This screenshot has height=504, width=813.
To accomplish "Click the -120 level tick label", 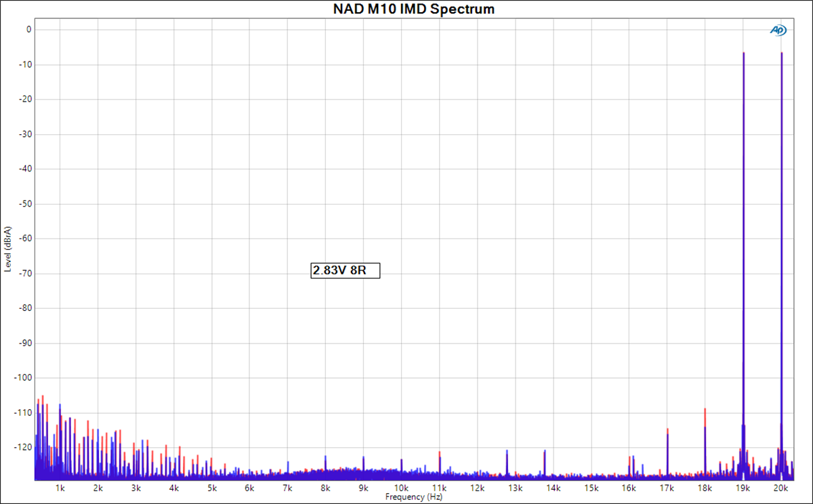I will point(24,447).
